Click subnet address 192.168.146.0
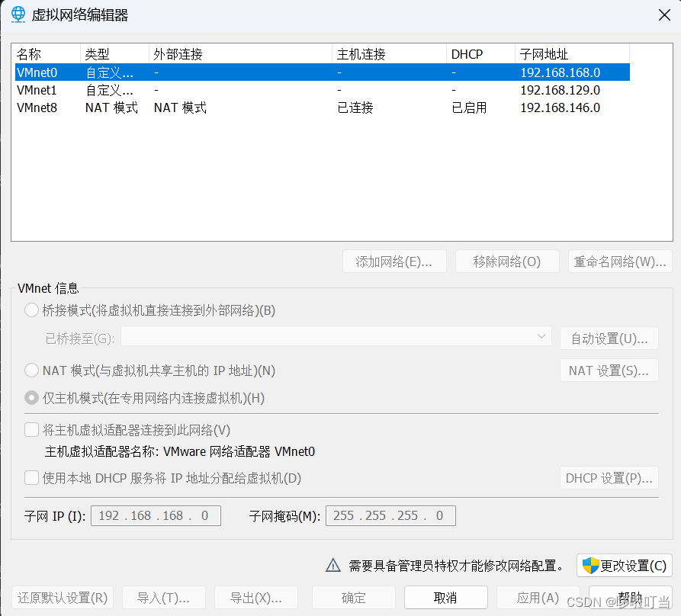Screen dimensions: 681x616 coord(561,107)
